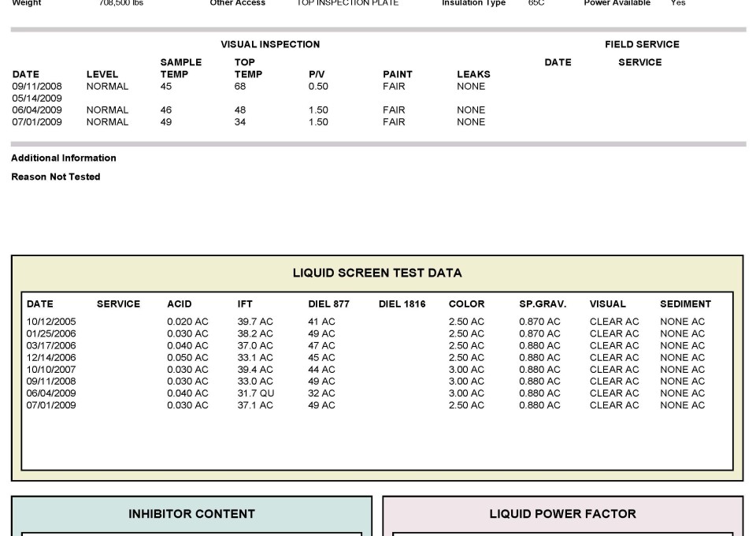Viewport: 756px width, 536px height.
Task: Click the TOP TEMP column header
Action: click(x=248, y=68)
